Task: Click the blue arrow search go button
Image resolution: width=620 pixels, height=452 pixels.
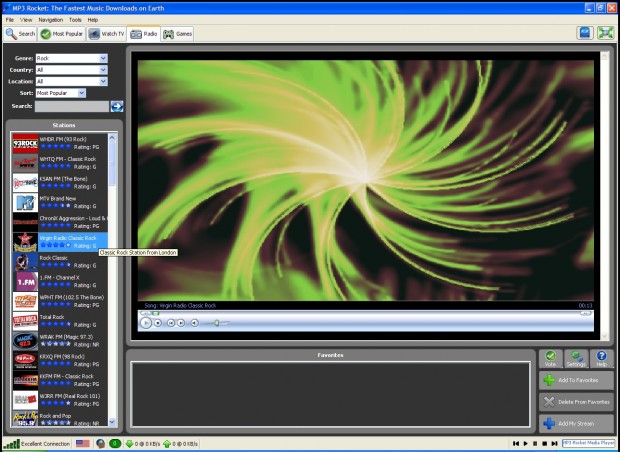Action: coord(117,106)
